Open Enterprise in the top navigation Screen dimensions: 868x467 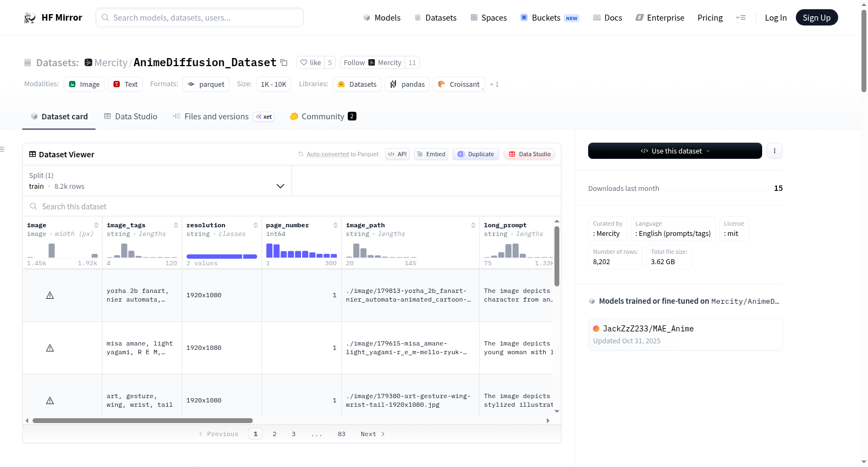click(660, 18)
